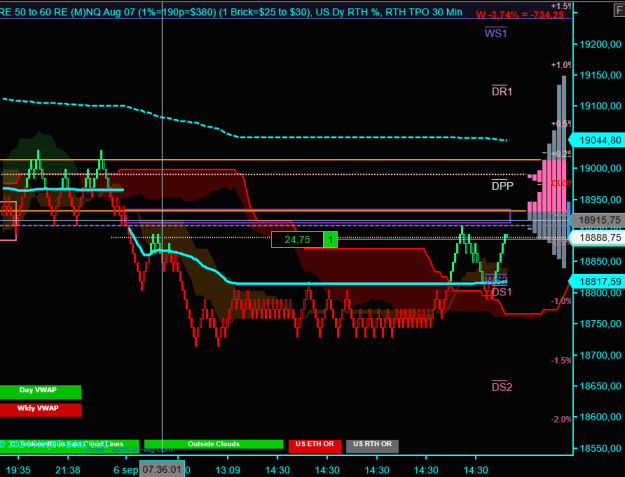Click the 18850,00 price axis label
This screenshot has height=477, width=625.
tap(600, 261)
